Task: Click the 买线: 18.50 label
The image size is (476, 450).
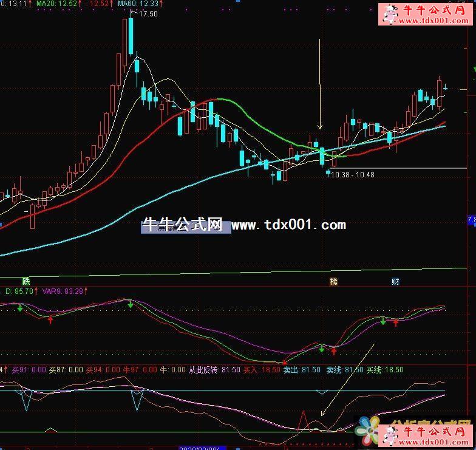Action: (385, 369)
